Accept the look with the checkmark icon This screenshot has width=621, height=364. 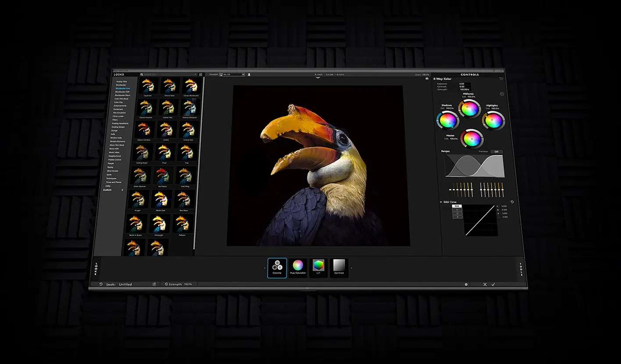point(493,284)
